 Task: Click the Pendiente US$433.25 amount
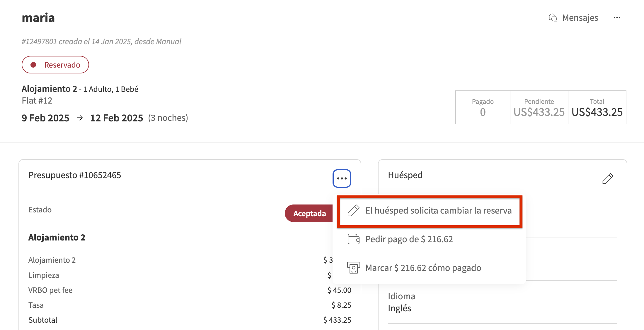click(539, 112)
